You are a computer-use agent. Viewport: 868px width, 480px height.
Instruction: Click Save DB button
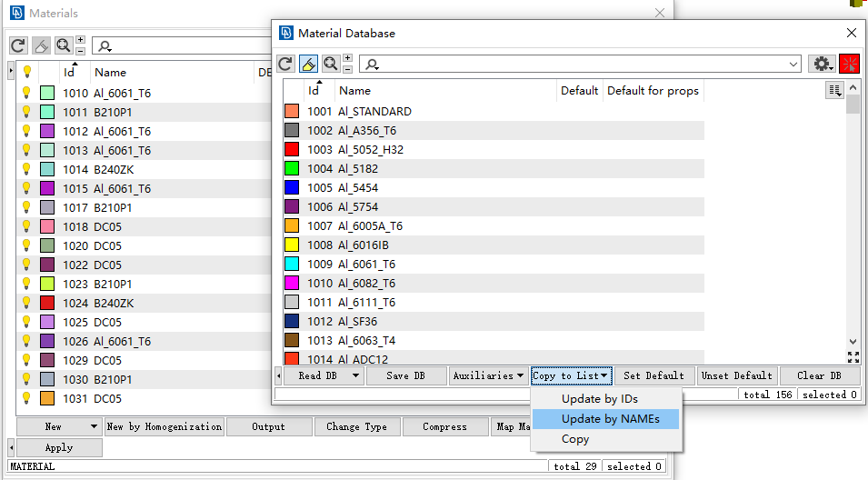(x=405, y=376)
